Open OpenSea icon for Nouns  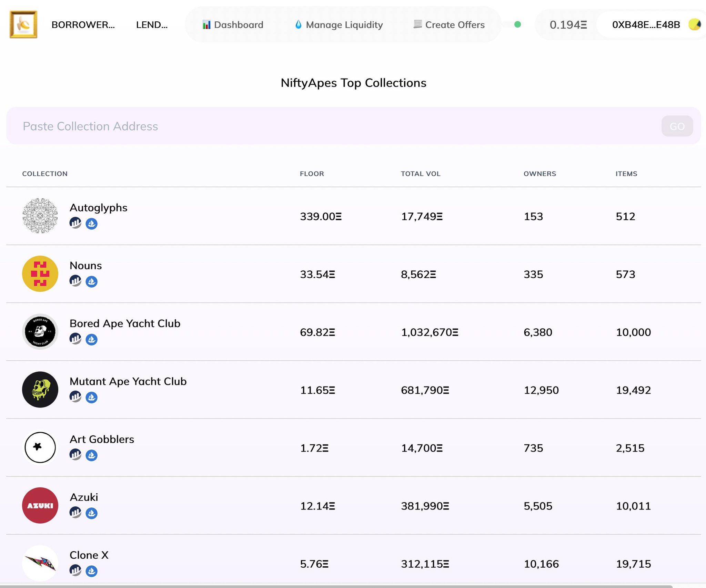[x=91, y=281]
